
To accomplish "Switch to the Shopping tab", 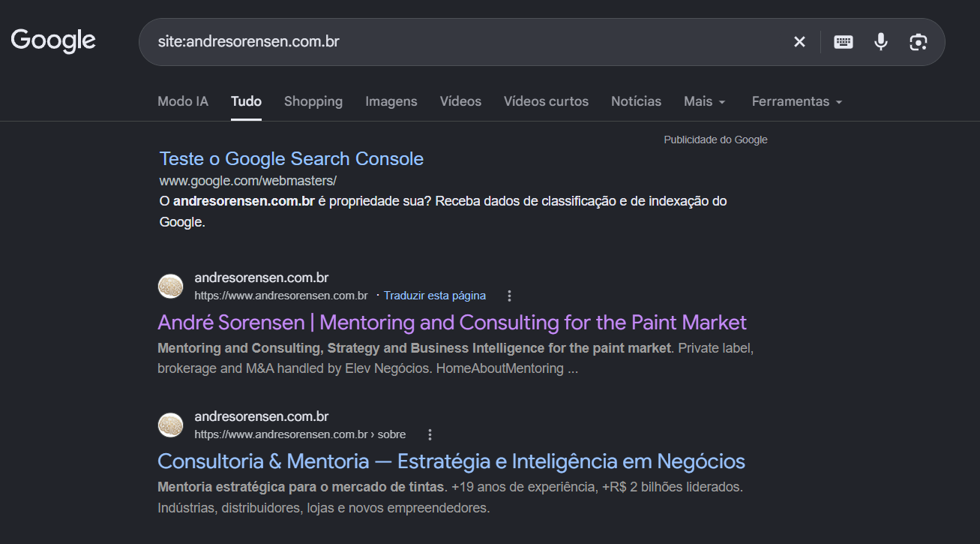I will [x=313, y=101].
